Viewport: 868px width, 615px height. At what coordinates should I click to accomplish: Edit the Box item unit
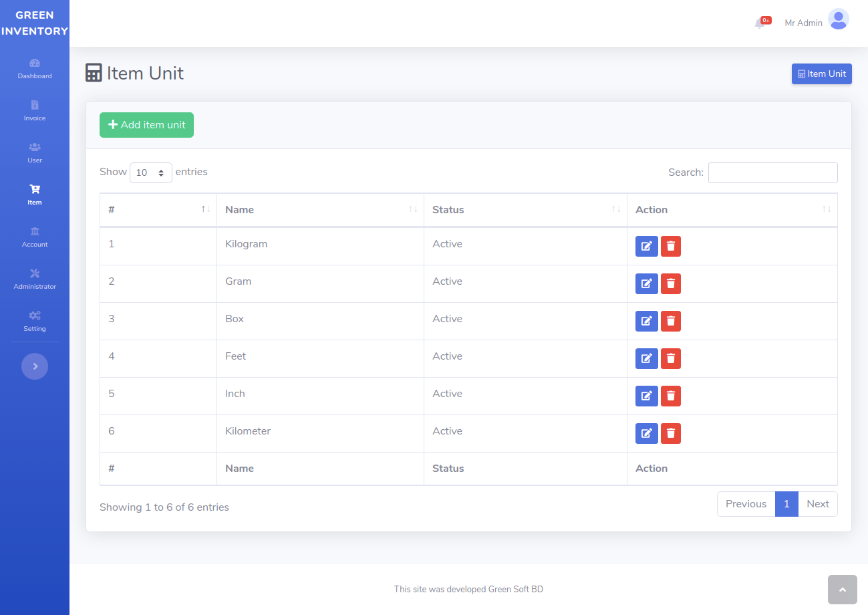pos(646,321)
